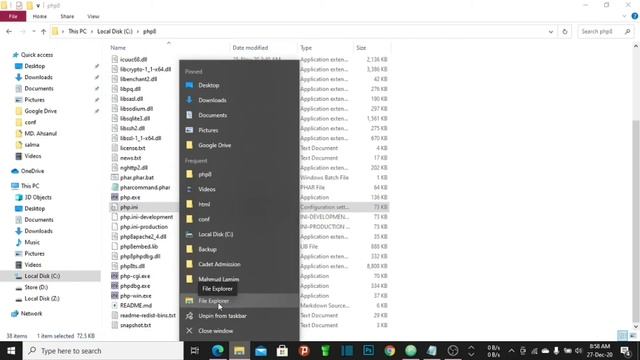Image resolution: width=640 pixels, height=360 pixels.
Task: Click the Back navigation arrow
Action: pyautogui.click(x=9, y=31)
